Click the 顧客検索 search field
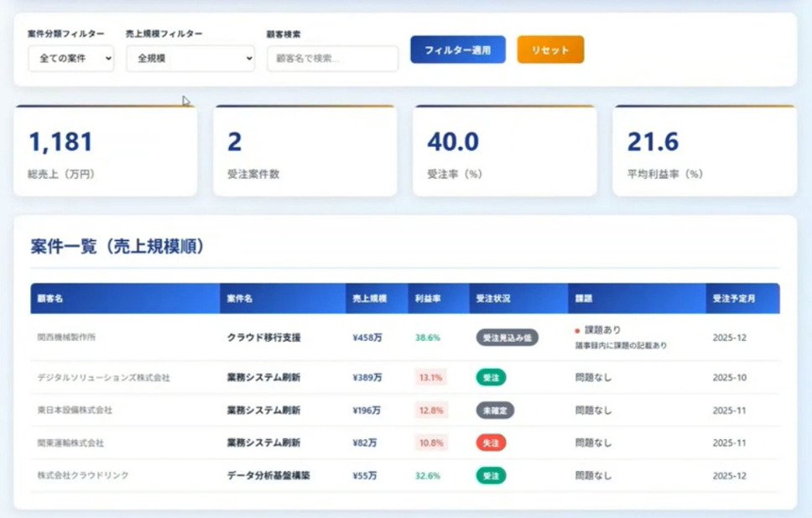812x518 pixels. pos(332,59)
